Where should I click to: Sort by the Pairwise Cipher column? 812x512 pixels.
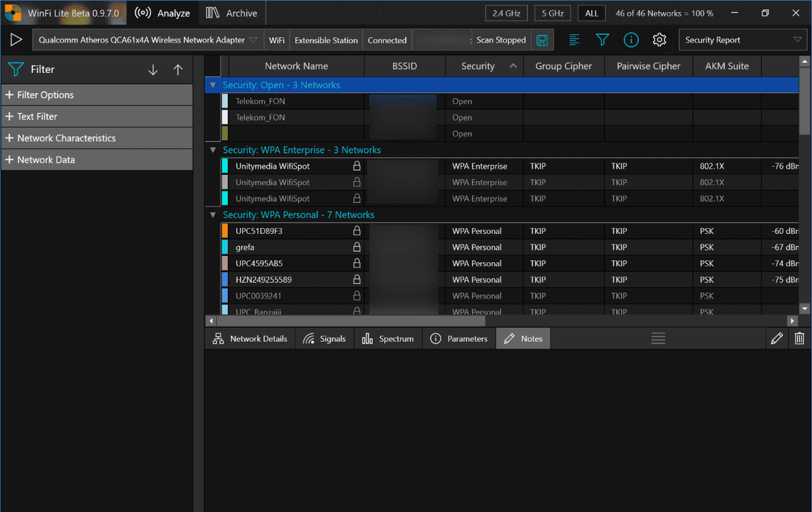tap(648, 66)
